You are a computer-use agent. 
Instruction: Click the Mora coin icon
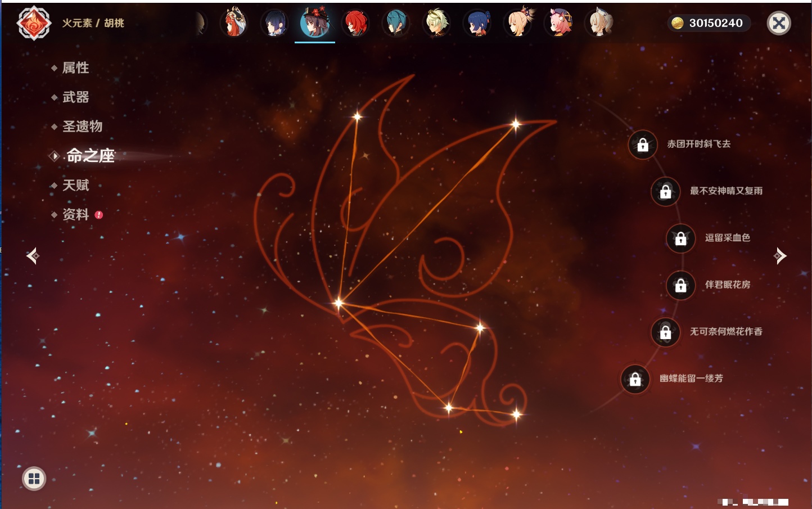pyautogui.click(x=678, y=23)
